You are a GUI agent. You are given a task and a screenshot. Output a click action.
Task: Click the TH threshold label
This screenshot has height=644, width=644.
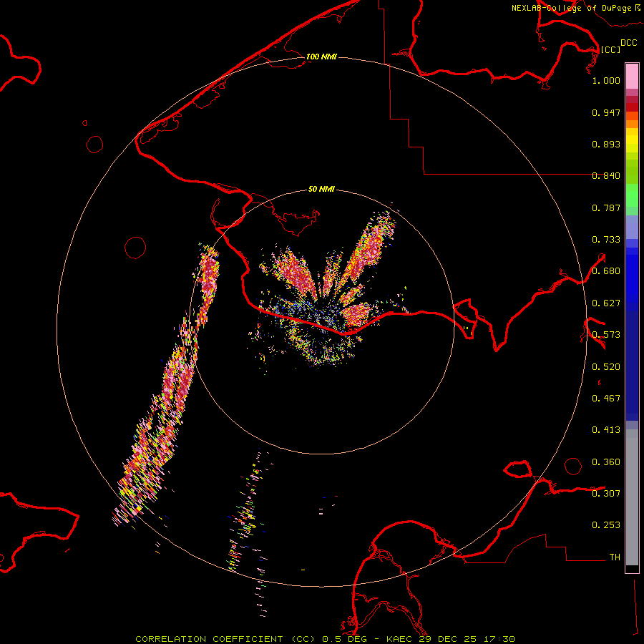click(x=615, y=557)
